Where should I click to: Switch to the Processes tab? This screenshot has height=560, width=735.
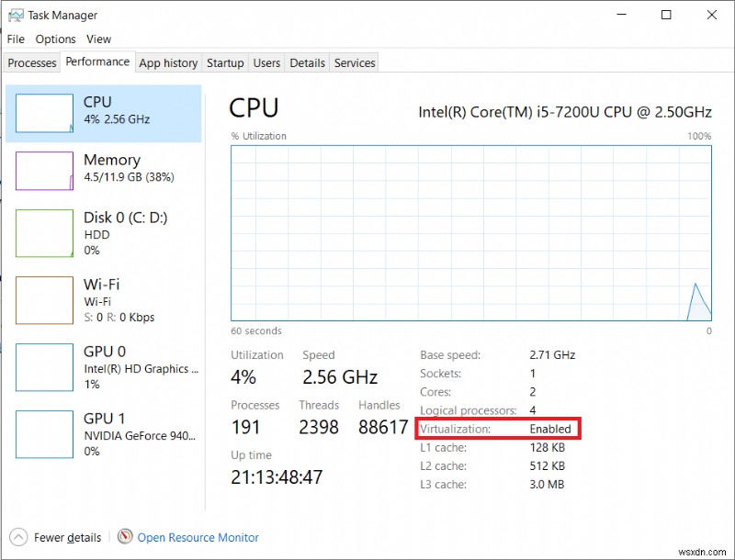(31, 62)
